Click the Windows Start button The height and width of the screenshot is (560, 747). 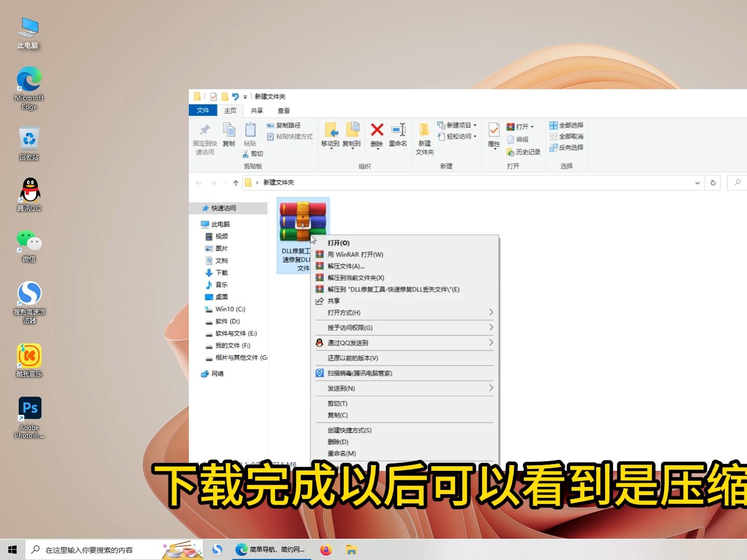12,550
